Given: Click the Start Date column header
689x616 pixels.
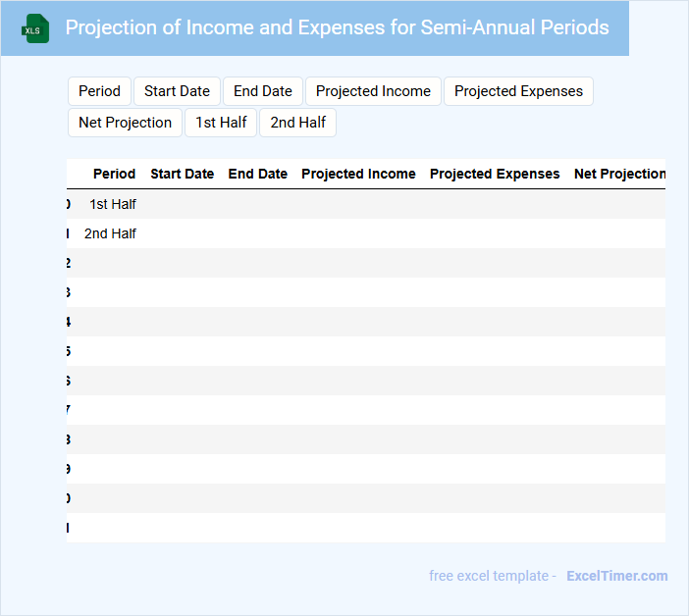Looking at the screenshot, I should point(182,174).
